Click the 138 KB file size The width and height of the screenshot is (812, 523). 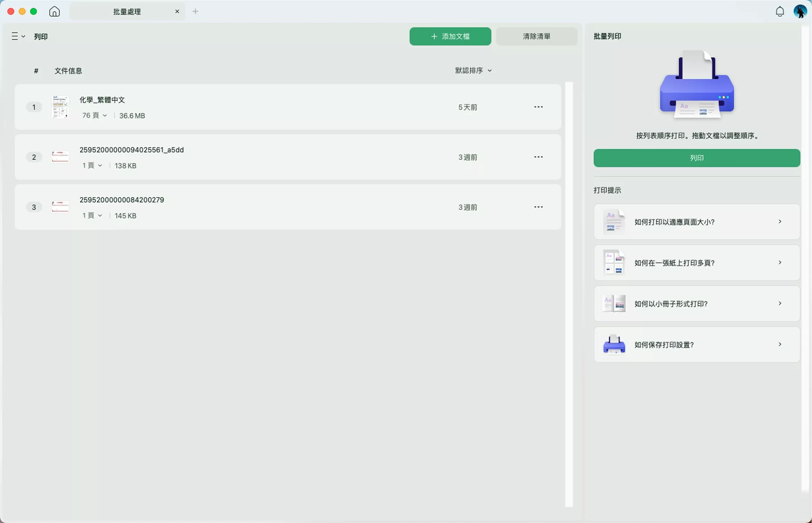coord(125,166)
